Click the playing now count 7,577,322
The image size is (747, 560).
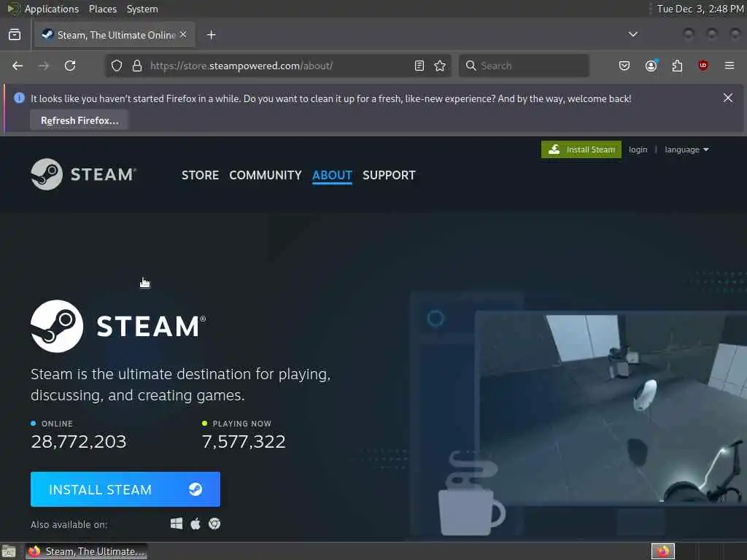pyautogui.click(x=244, y=441)
